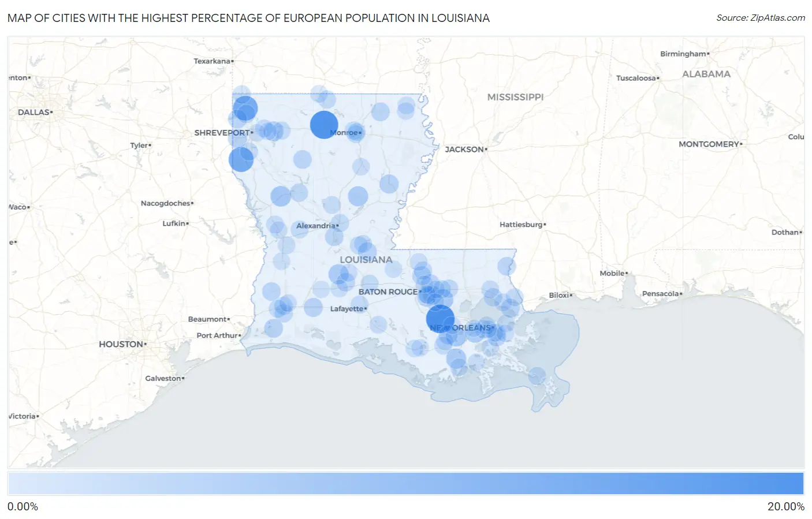Click the MONTGOMERY city label
This screenshot has height=519, width=812.
coord(709,144)
